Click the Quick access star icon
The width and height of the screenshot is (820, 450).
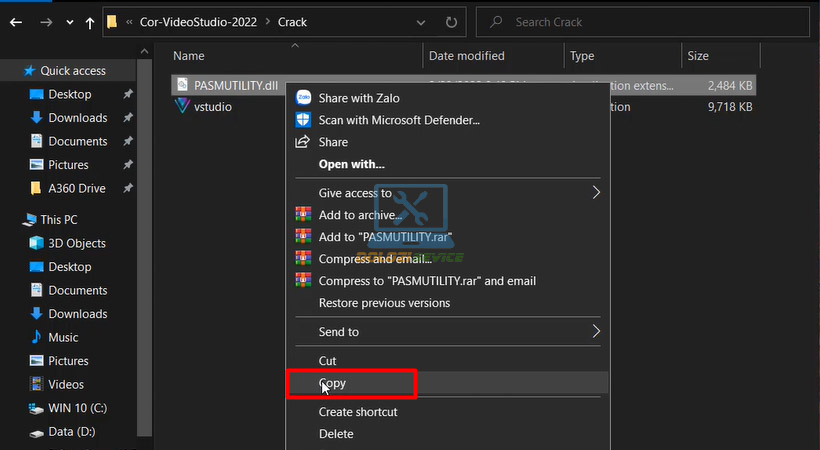tap(29, 70)
